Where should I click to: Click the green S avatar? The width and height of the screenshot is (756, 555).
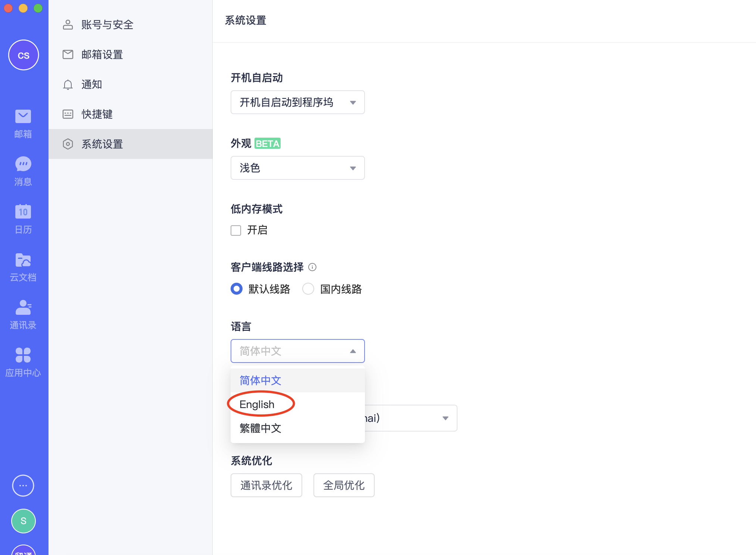coord(24,521)
